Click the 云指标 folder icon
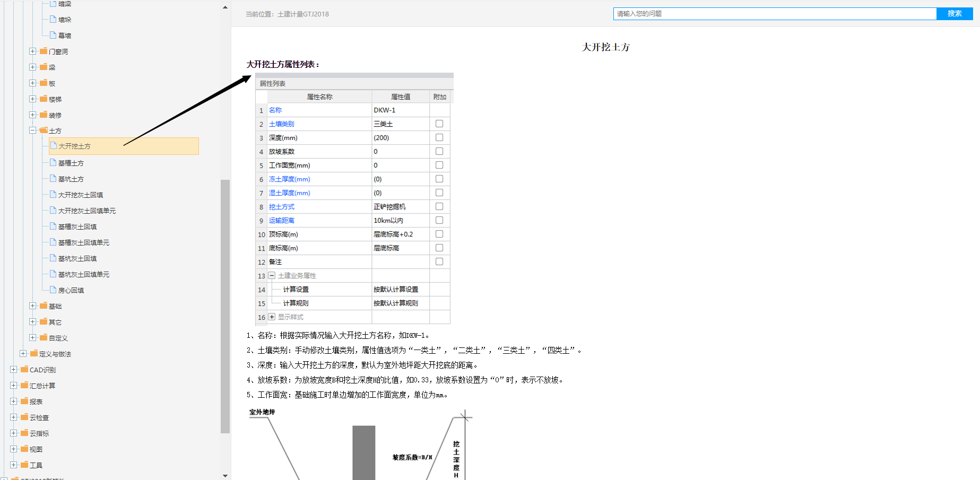The image size is (980, 480). point(24,433)
